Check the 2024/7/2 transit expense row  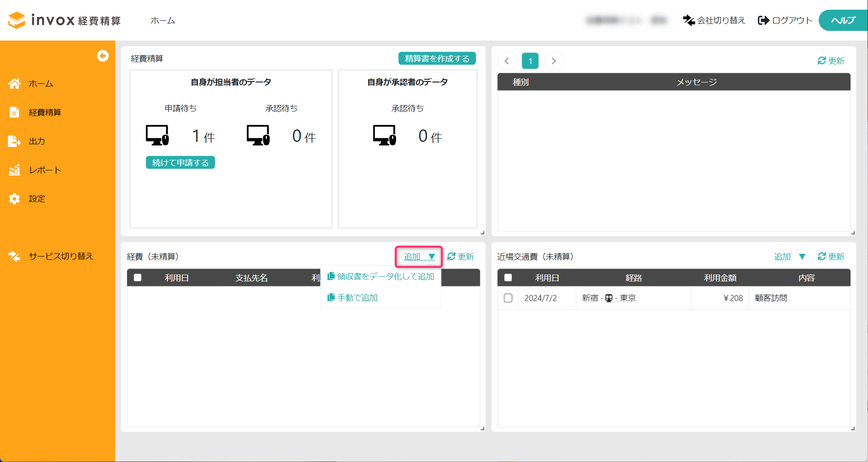[508, 298]
